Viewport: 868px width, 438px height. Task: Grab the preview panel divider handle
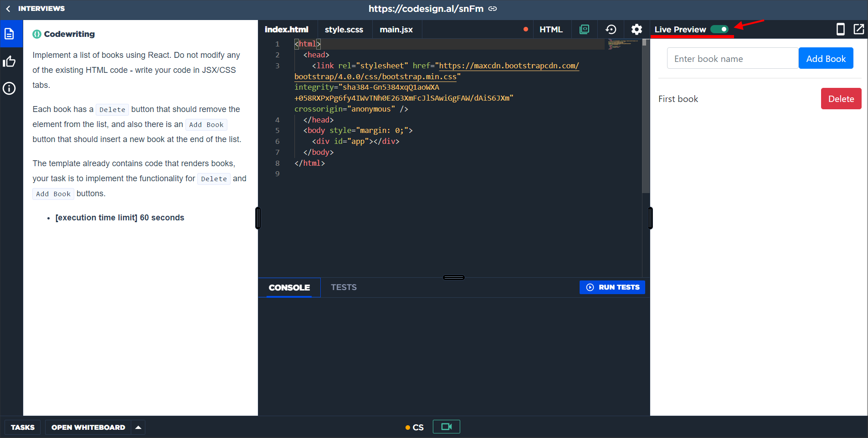[650, 218]
